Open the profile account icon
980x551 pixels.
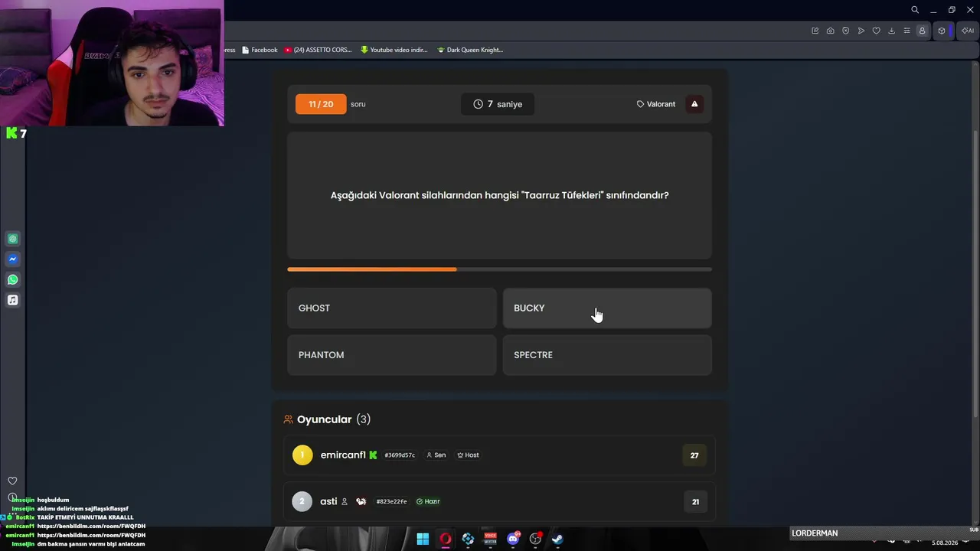click(922, 31)
